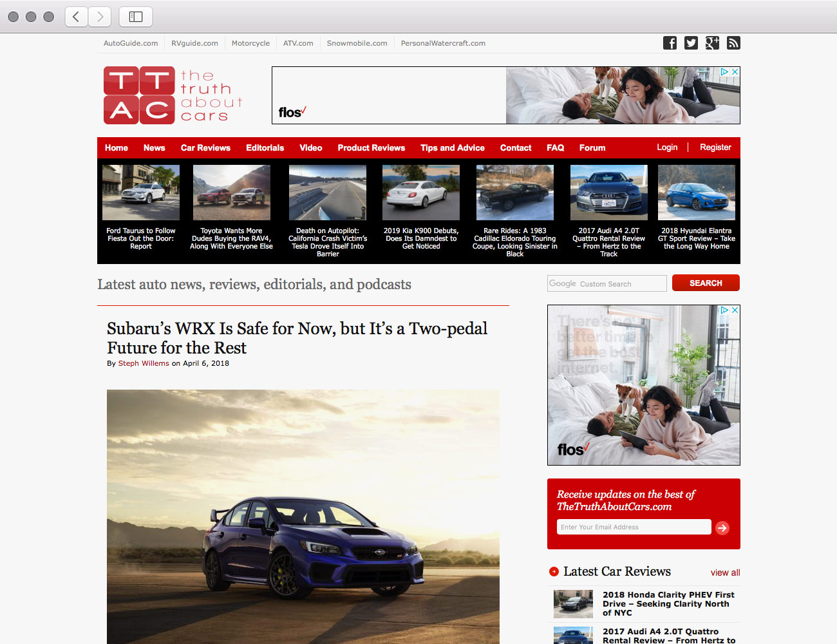Open the RSS feed icon

[x=733, y=43]
